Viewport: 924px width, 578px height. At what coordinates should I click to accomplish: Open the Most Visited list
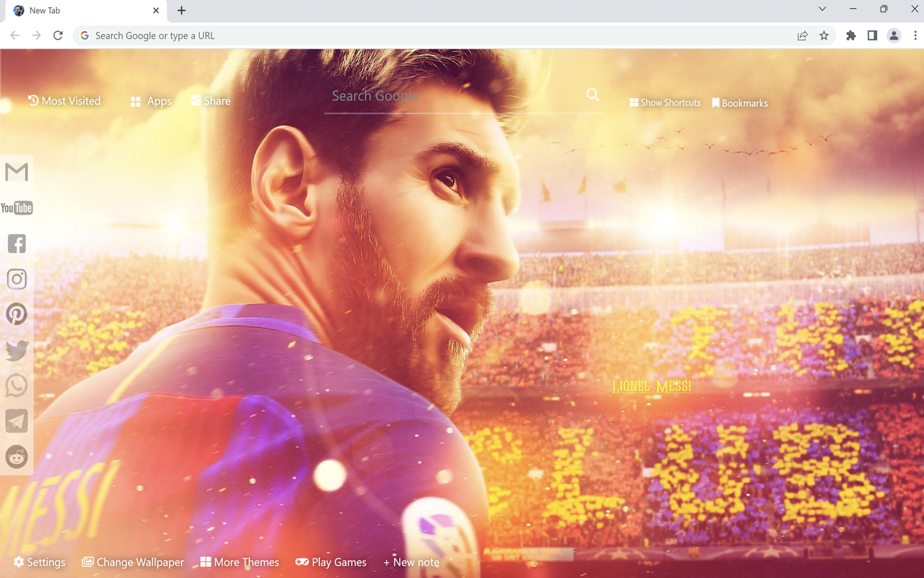pos(64,101)
